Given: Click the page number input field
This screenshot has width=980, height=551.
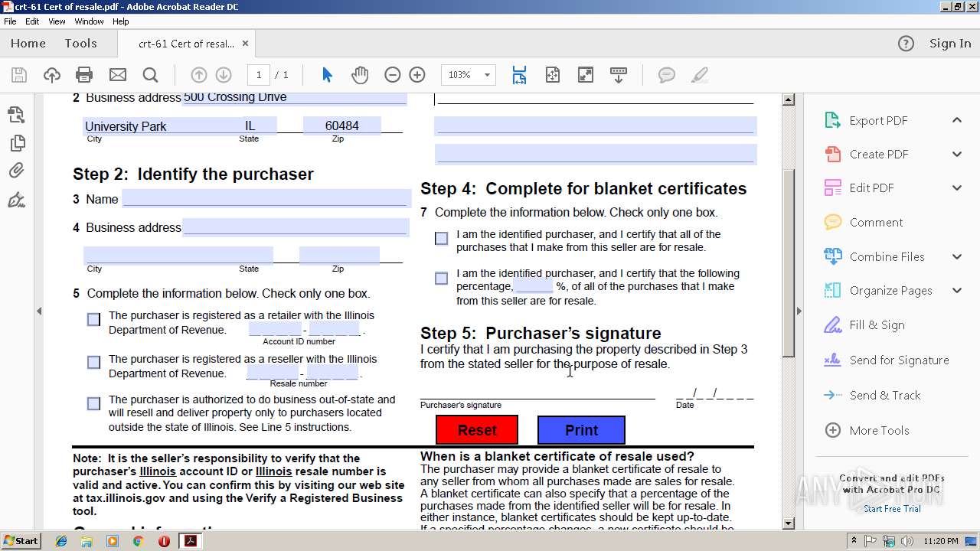Looking at the screenshot, I should click(x=259, y=75).
